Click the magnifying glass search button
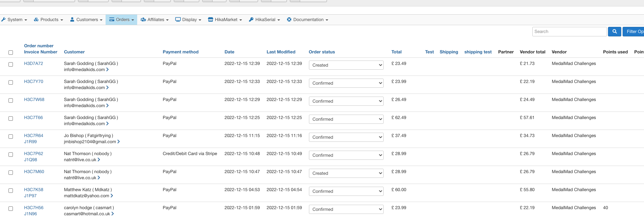 click(614, 32)
